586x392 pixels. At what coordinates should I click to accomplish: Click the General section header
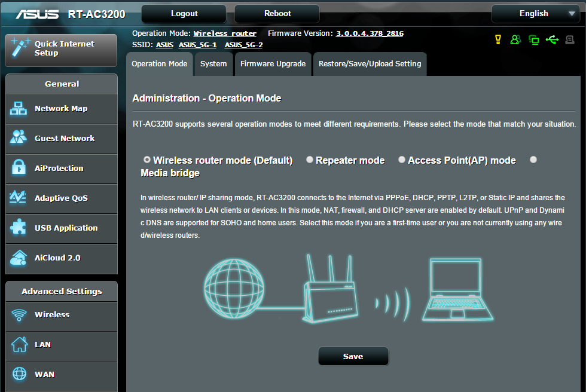(62, 84)
